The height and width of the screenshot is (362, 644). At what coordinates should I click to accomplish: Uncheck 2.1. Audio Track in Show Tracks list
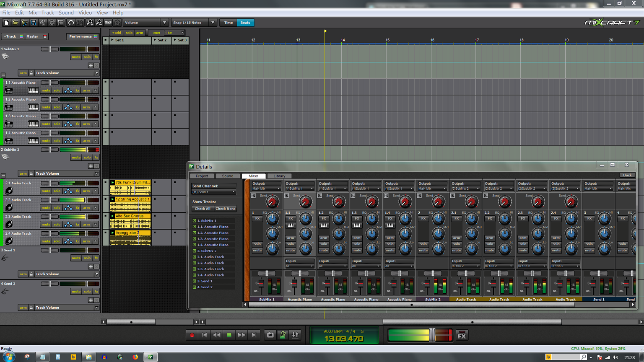tap(195, 257)
